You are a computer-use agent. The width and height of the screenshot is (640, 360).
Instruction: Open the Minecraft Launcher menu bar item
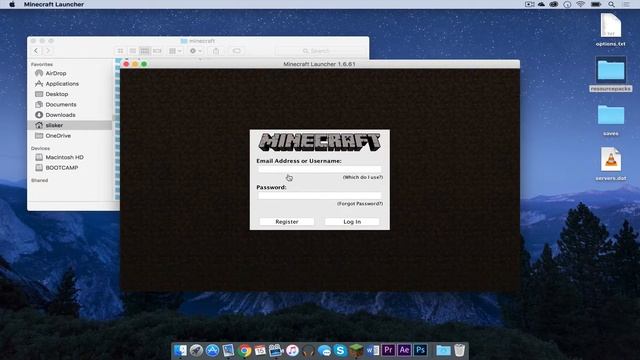(54, 4)
